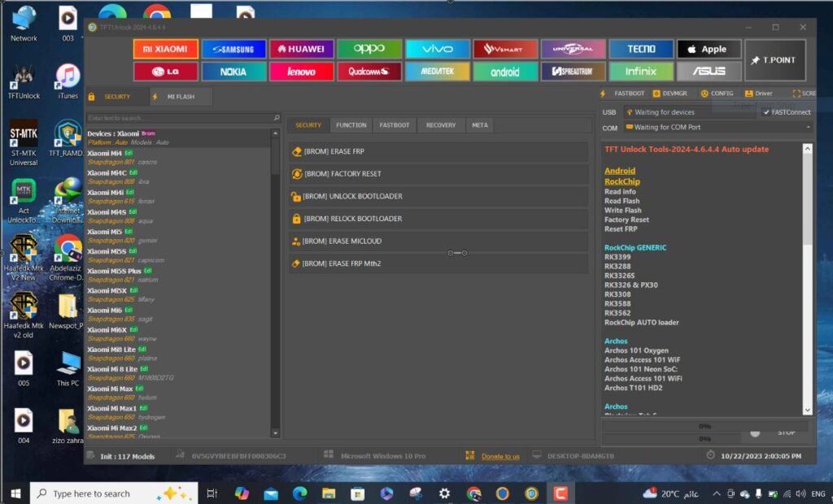This screenshot has height=504, width=833.
Task: Select Xiaomi Mi5 in the device list
Action: pos(178,236)
